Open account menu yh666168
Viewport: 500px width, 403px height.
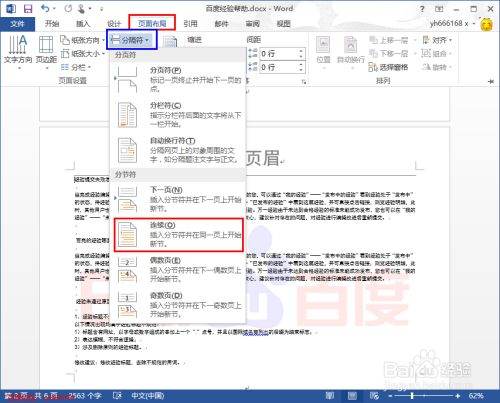[x=452, y=24]
